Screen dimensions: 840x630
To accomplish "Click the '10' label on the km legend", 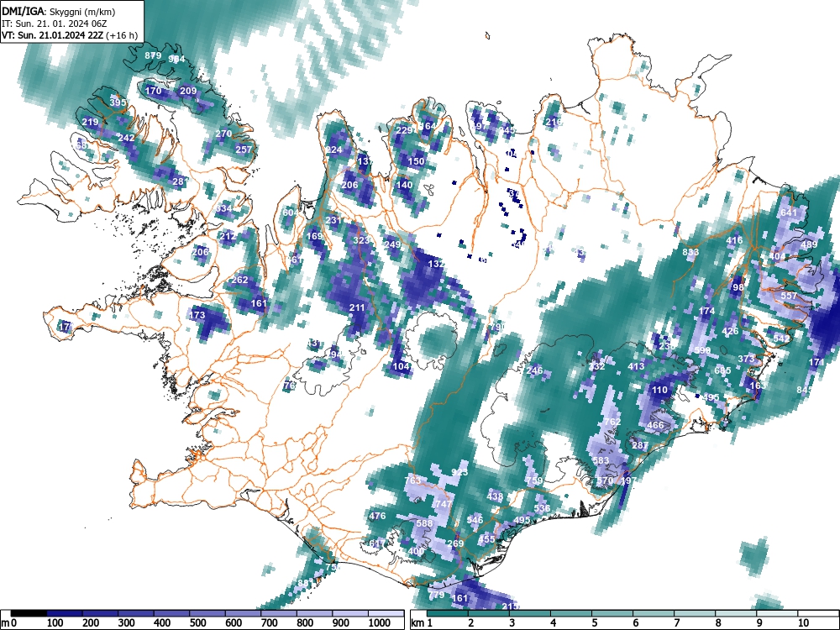I will 804,623.
